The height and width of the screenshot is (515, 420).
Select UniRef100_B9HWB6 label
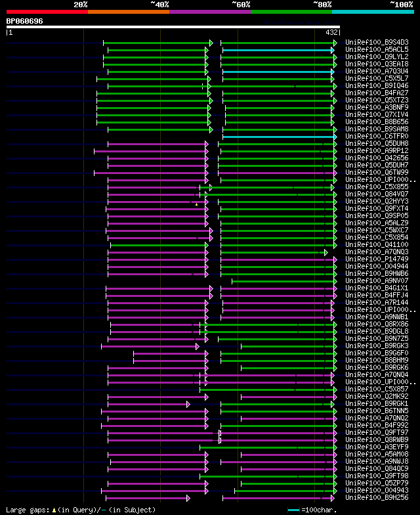click(377, 273)
